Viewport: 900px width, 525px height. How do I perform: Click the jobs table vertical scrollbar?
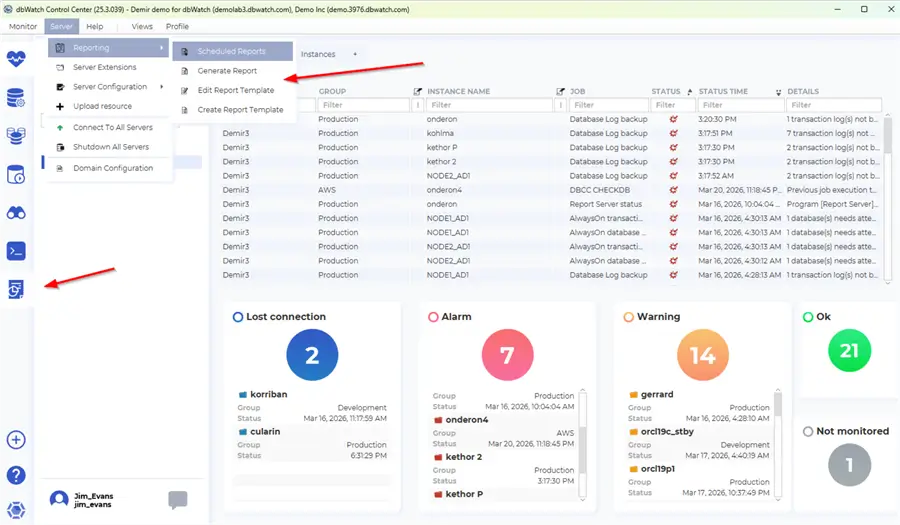[887, 199]
